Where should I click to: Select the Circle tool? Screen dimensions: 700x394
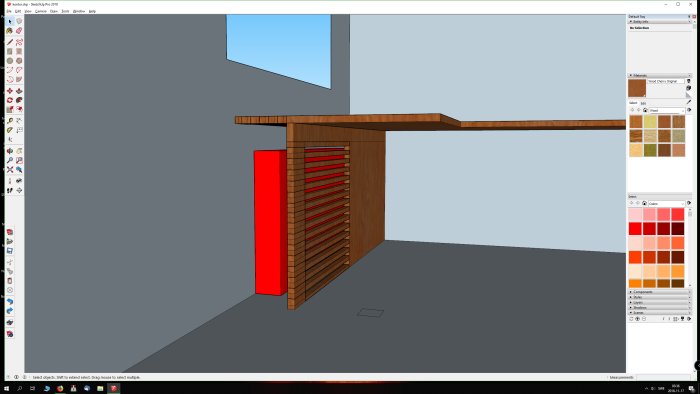click(x=10, y=61)
